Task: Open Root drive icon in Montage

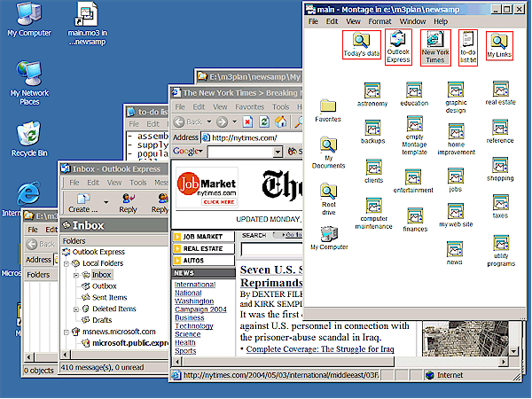Action: coord(328,199)
